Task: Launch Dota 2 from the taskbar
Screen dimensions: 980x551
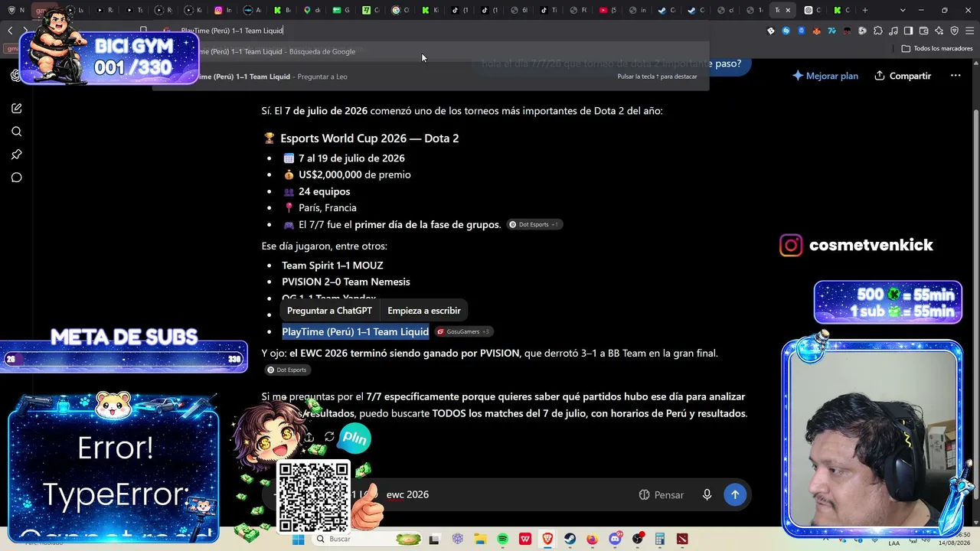Action: (682, 540)
